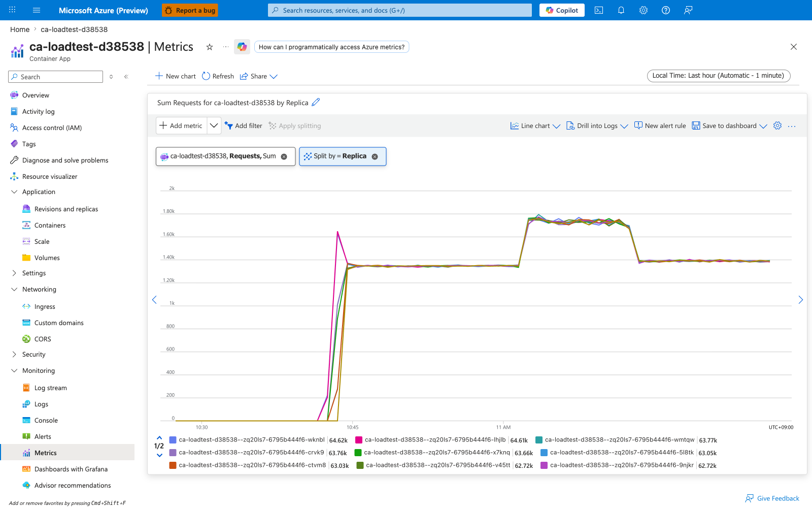
Task: Open Save to dashboard dropdown
Action: (730, 126)
